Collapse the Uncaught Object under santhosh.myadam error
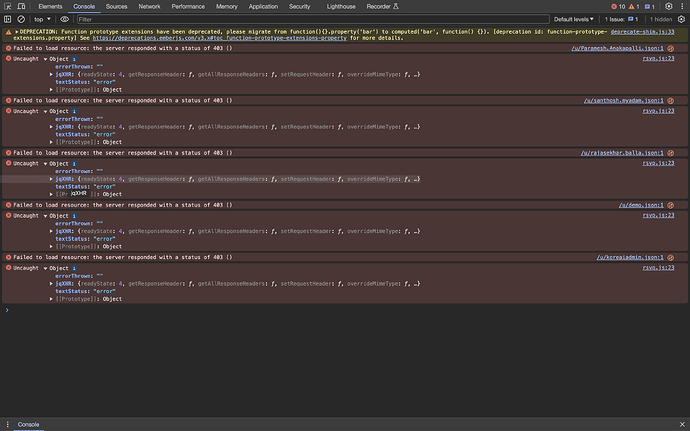This screenshot has height=431, width=690. tap(45, 111)
